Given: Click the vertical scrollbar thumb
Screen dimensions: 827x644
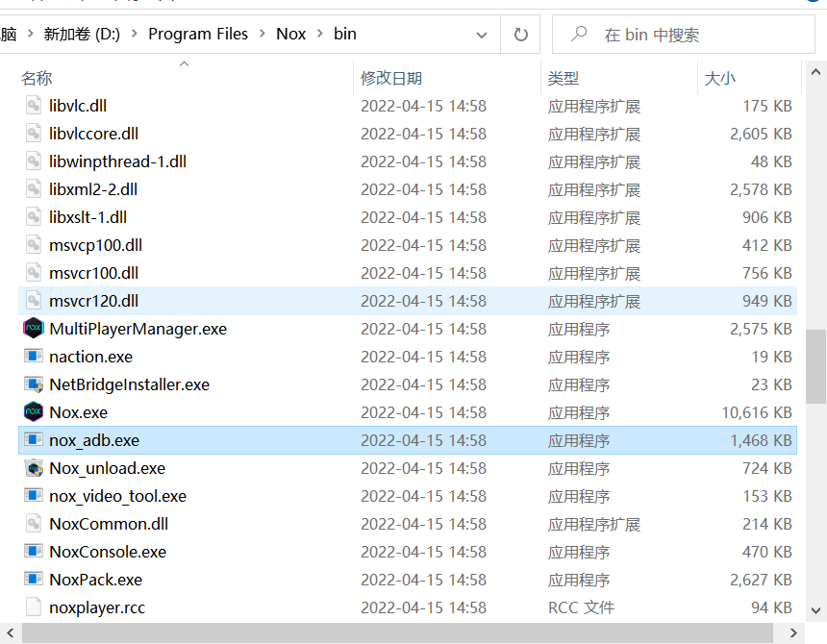Looking at the screenshot, I should point(815,366).
